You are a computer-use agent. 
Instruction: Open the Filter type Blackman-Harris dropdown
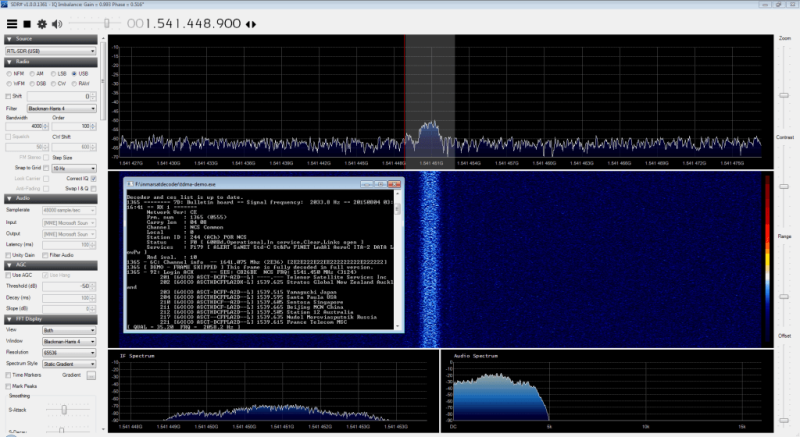click(x=60, y=108)
